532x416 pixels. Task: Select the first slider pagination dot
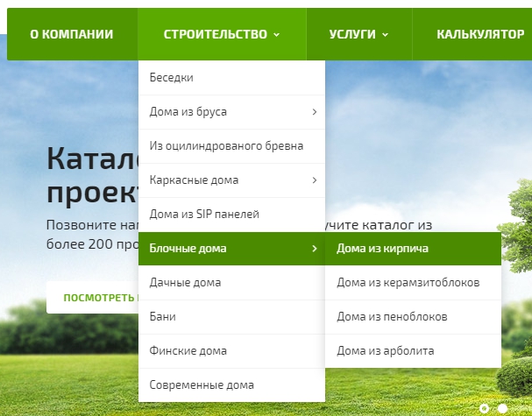(485, 408)
